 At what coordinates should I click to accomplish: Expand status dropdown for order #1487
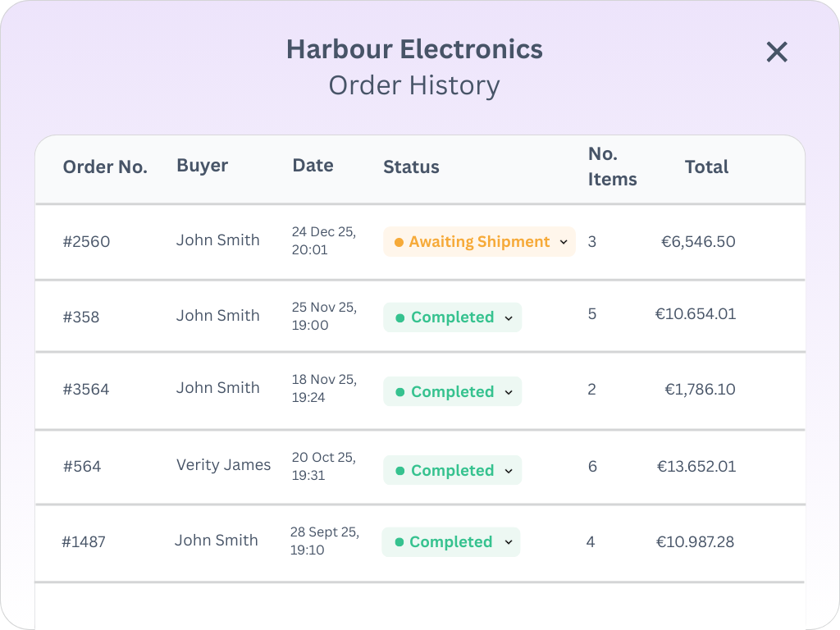click(450, 542)
